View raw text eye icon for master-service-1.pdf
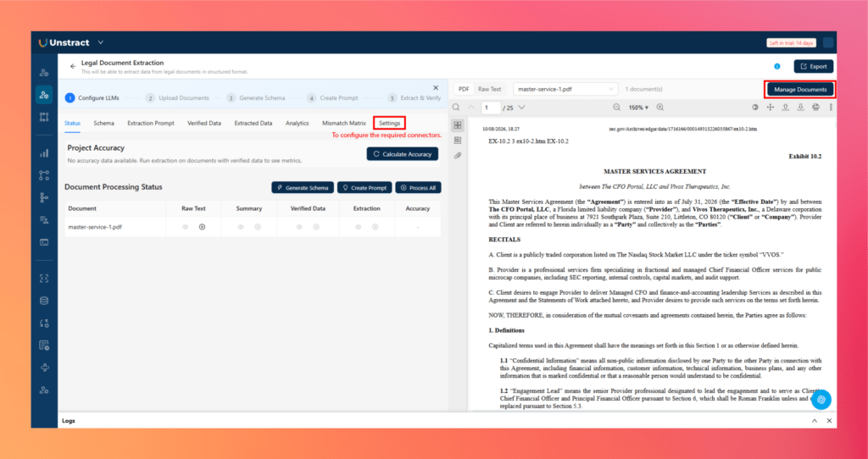868x459 pixels. tap(186, 227)
